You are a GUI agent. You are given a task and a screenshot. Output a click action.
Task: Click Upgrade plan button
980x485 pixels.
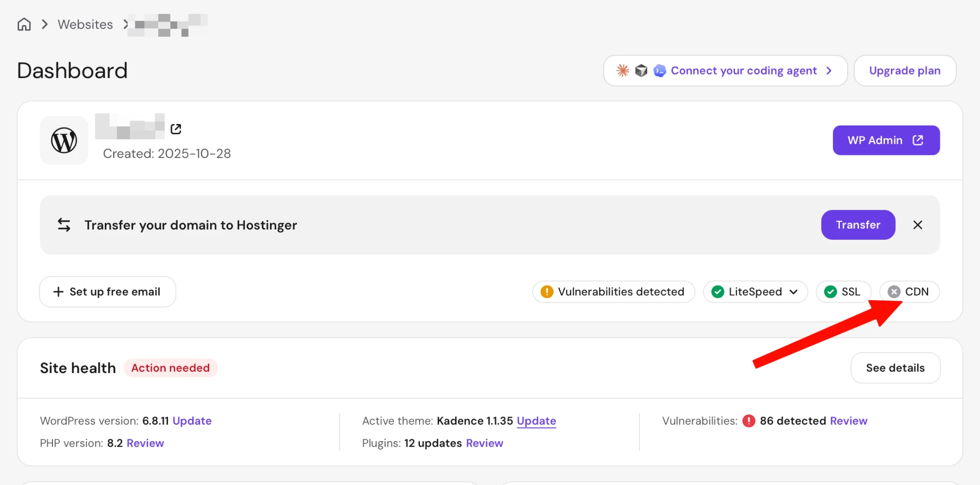(905, 71)
